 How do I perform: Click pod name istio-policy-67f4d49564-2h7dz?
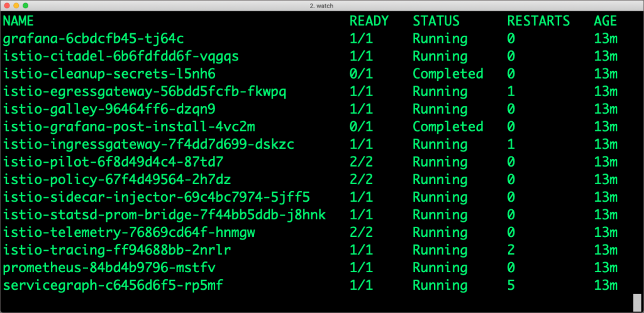coord(117,180)
